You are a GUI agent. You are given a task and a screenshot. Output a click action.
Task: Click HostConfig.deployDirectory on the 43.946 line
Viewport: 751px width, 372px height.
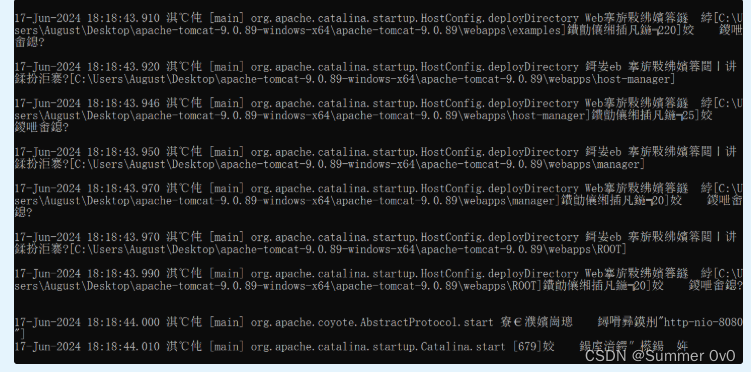point(500,103)
